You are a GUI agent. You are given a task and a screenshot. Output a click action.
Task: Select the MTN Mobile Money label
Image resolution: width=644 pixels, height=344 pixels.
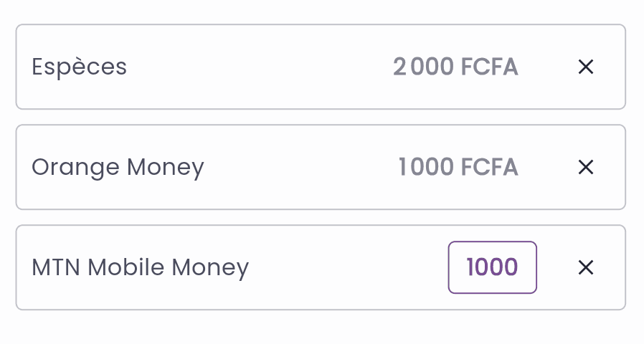pos(140,268)
